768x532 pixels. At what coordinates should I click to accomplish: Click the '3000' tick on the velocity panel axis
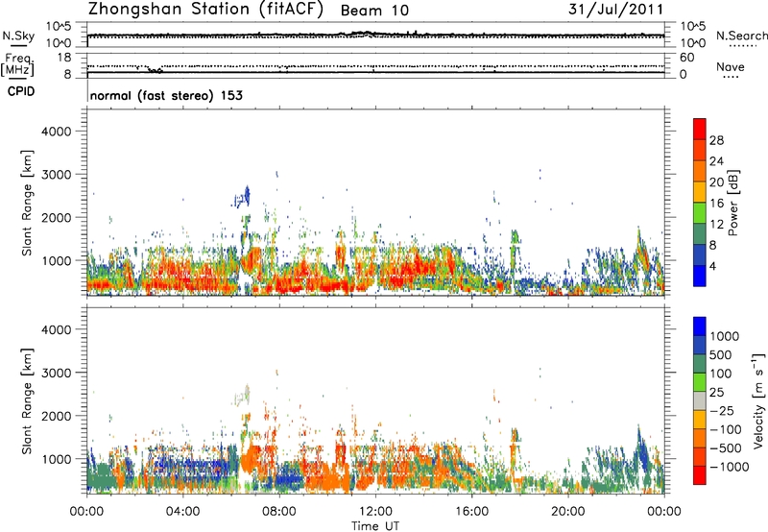(x=56, y=373)
